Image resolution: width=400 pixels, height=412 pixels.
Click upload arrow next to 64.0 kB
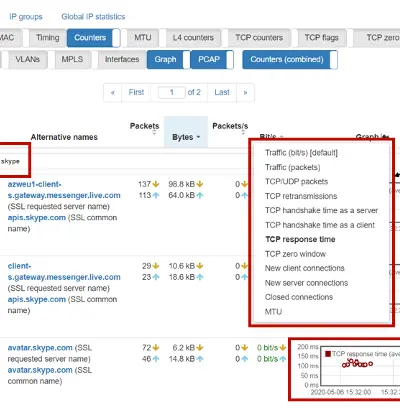click(x=200, y=195)
